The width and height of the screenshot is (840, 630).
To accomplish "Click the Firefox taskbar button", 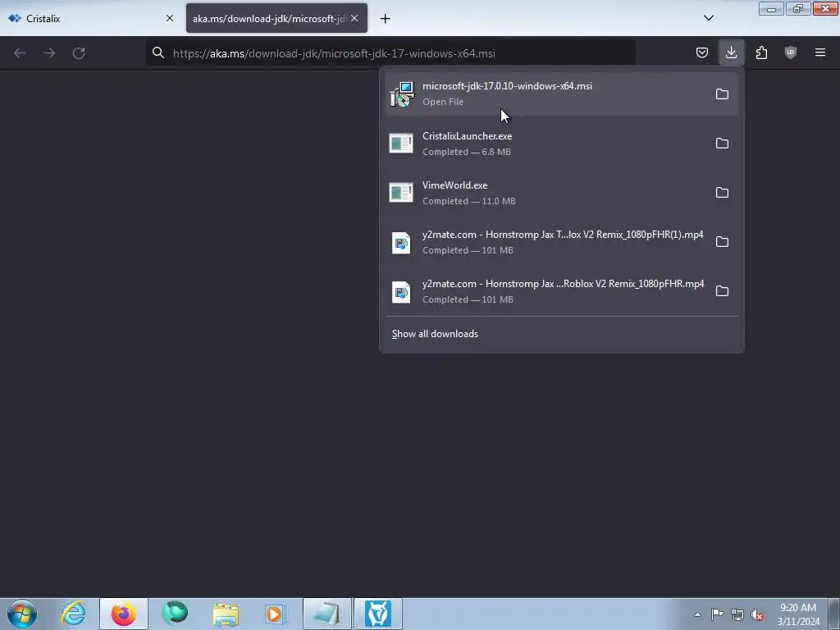I will (123, 614).
